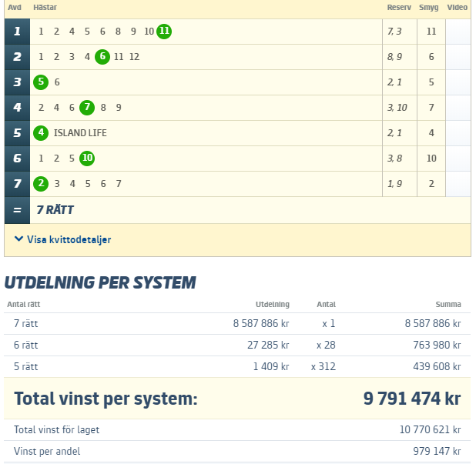
Task: Click the 6 rätt payout row label
Action: (26, 345)
